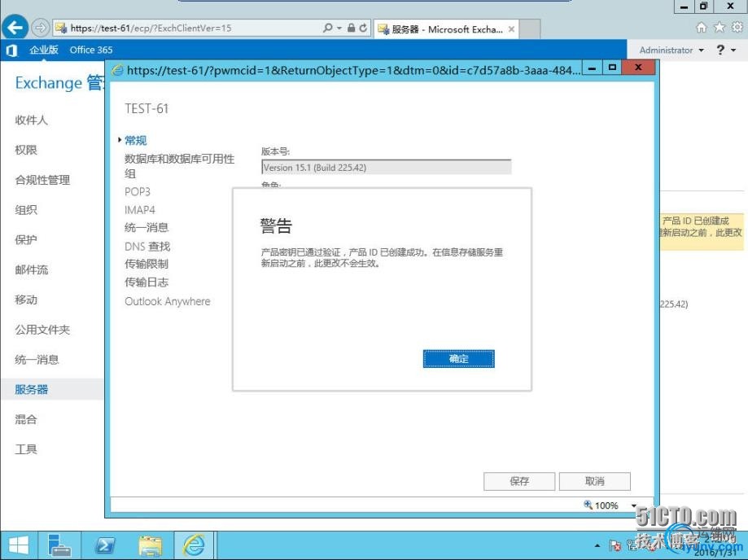748x560 pixels.
Task: Open the 100% zoom level dropdown arrow
Action: click(x=634, y=505)
